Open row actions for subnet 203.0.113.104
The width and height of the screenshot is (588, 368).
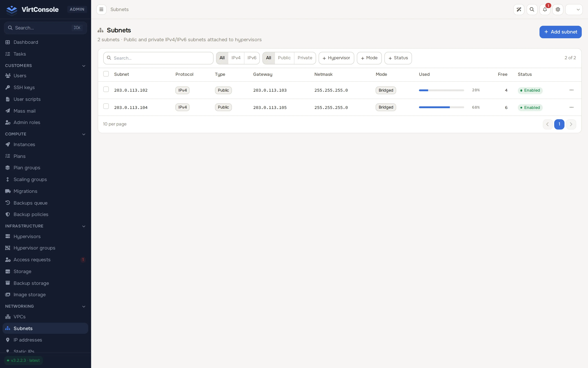(x=571, y=107)
